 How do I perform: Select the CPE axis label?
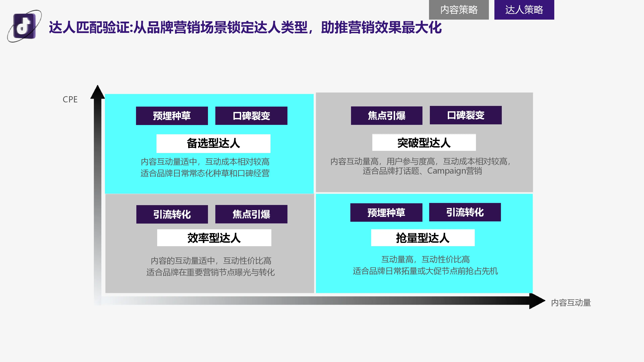click(x=70, y=99)
